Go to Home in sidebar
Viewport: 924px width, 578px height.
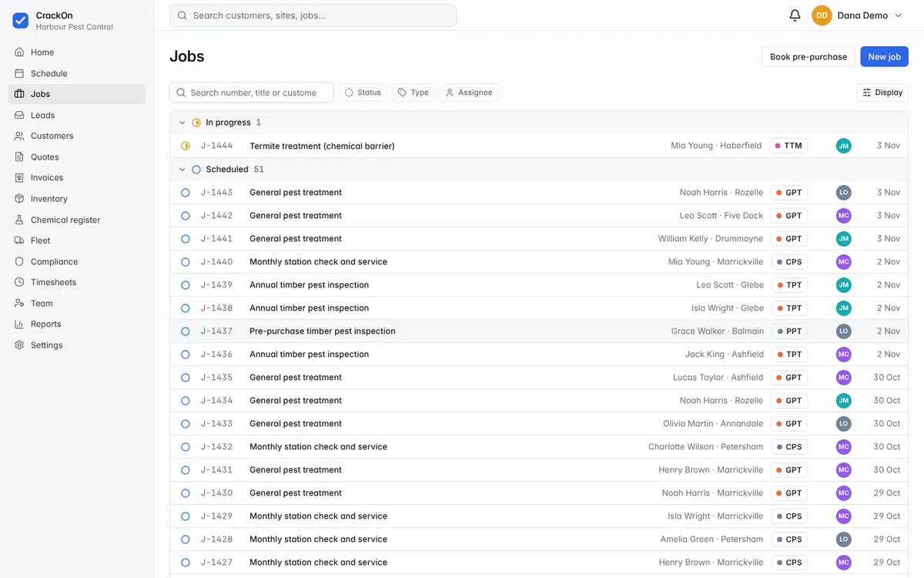pyautogui.click(x=77, y=52)
